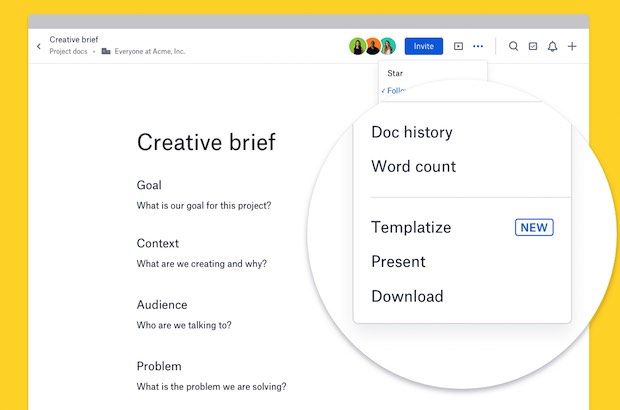Create a new doc with the plus icon

point(572,46)
